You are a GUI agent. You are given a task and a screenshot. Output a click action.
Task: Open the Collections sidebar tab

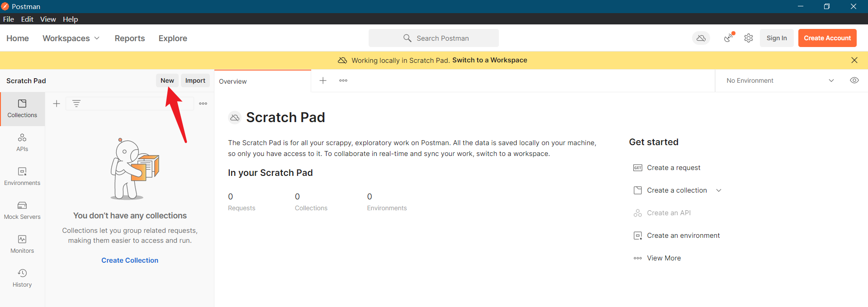pos(22,109)
